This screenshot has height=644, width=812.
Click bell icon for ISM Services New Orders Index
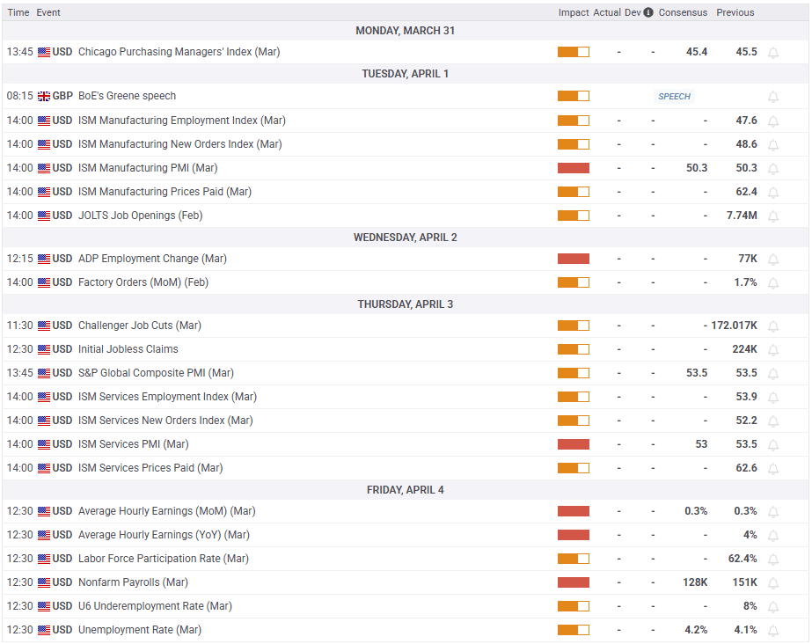[x=773, y=421]
